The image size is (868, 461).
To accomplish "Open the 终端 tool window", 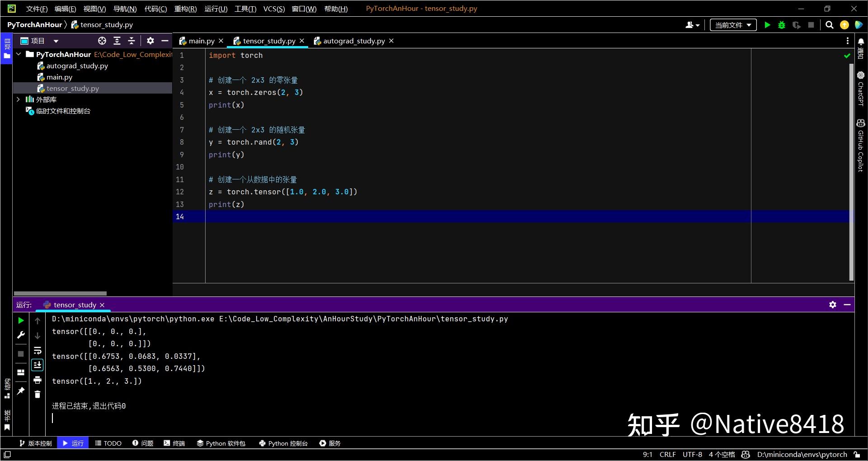I will click(x=174, y=443).
